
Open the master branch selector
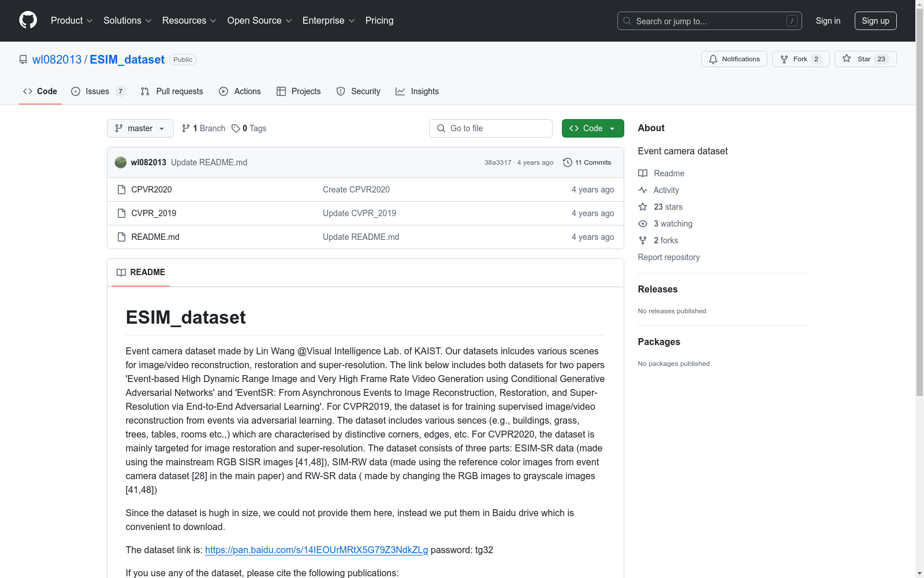coord(140,128)
